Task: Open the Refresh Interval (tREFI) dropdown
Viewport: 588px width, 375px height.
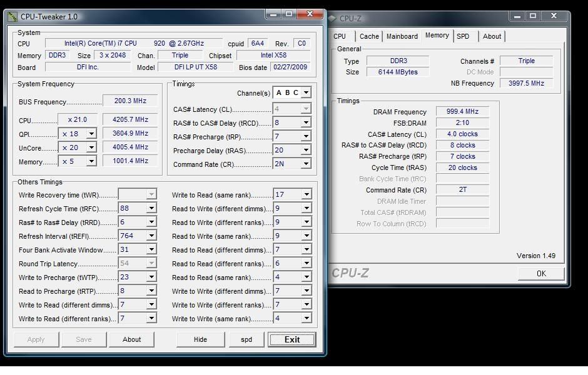Action: pos(151,236)
